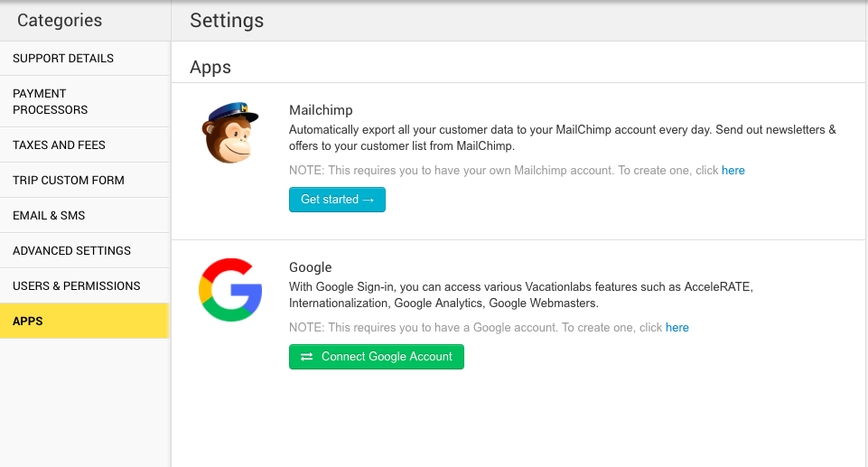Open Trip Custom Form settings
This screenshot has width=868, height=467.
(x=69, y=181)
